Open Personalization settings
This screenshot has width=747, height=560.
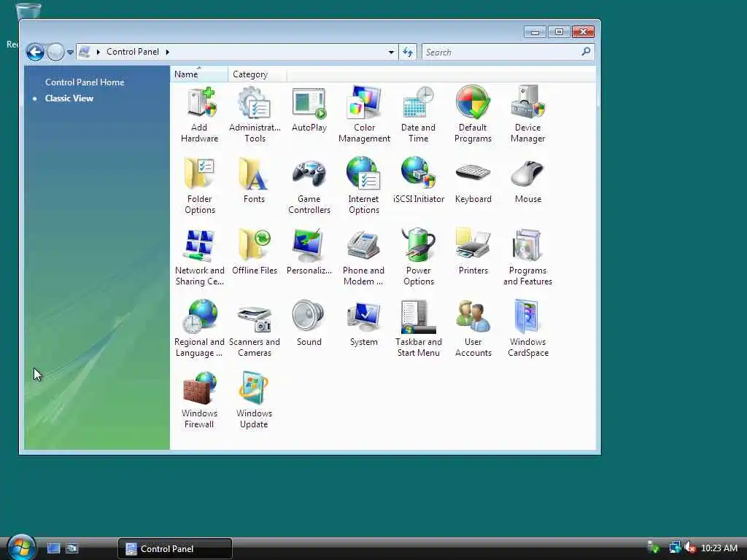[309, 252]
